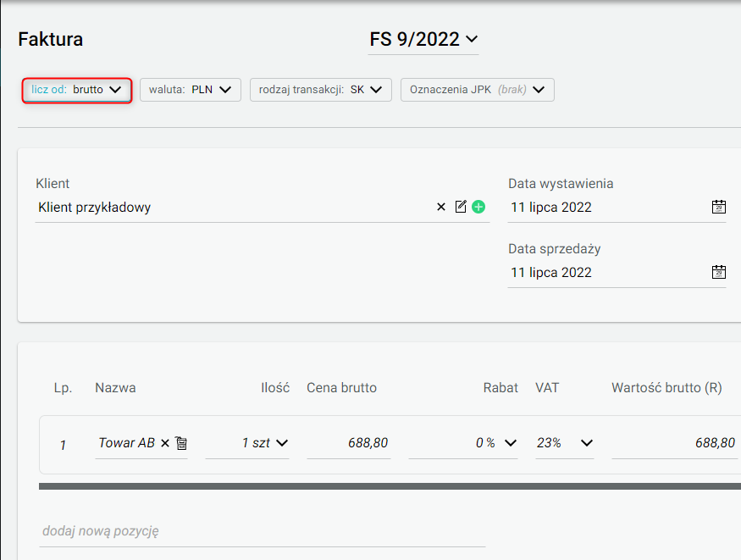Screen dimensions: 741x560
Task: Click the Klient przykładowy name field
Action: [233, 207]
